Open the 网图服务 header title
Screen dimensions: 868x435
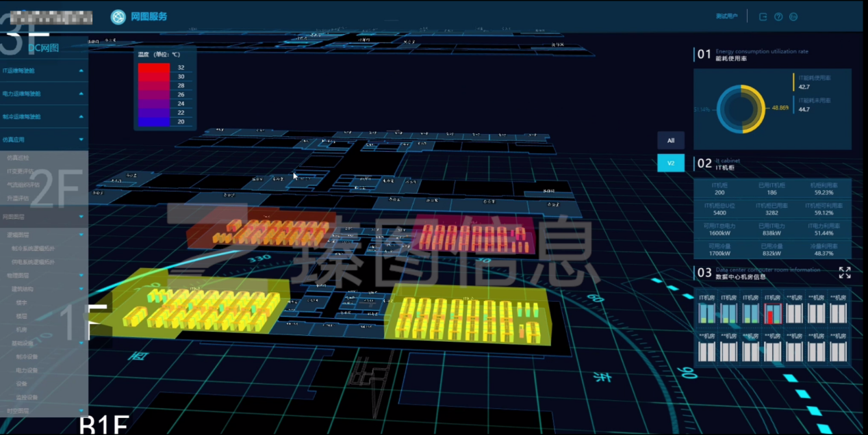click(149, 16)
